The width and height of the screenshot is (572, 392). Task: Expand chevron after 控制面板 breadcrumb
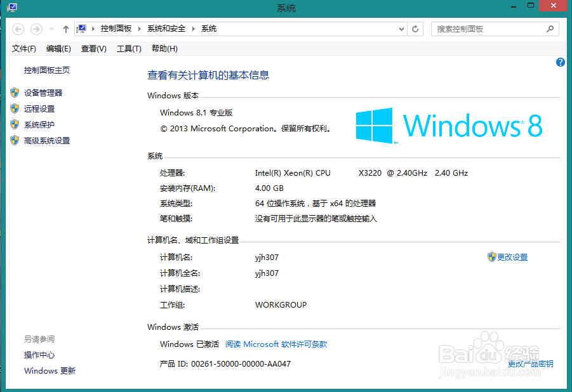point(140,29)
